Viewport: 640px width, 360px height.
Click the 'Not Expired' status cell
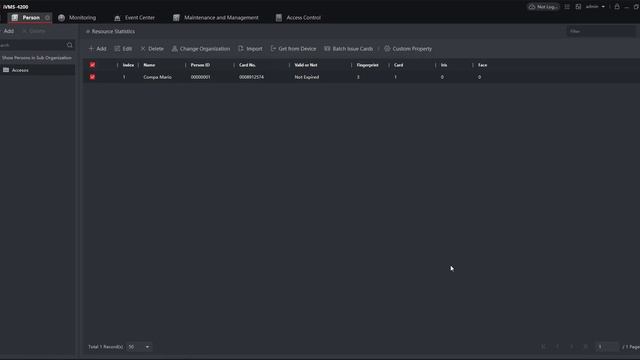[x=307, y=77]
